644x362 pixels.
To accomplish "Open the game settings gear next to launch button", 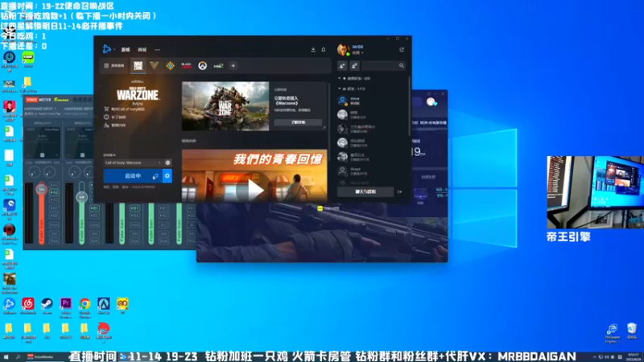I will (x=167, y=176).
